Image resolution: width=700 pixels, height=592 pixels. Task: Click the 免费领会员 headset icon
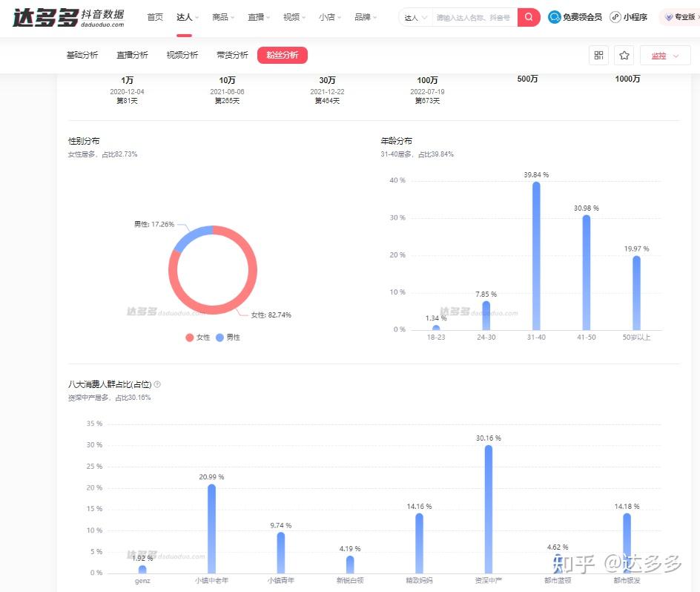point(554,17)
